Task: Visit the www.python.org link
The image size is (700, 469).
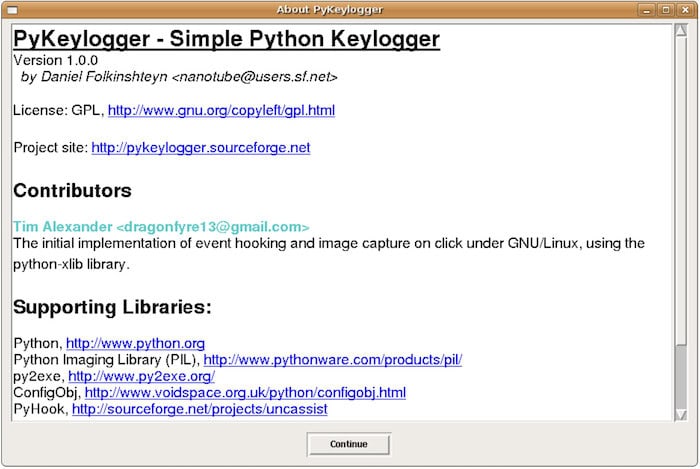Action: click(135, 343)
